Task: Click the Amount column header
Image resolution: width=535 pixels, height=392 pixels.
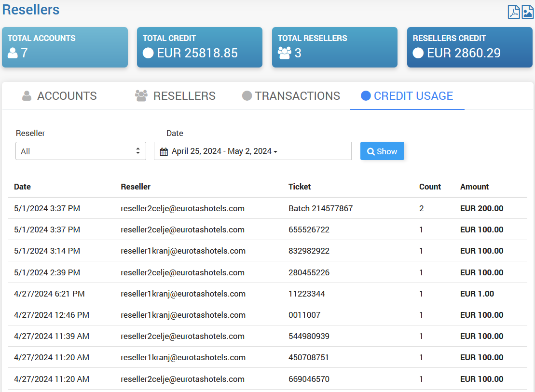Action: (474, 187)
